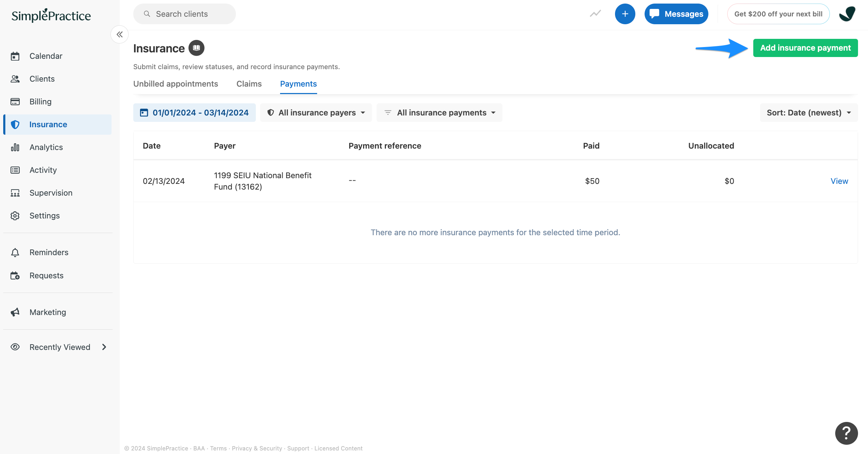
Task: Click the search magnifier icon
Action: point(147,14)
